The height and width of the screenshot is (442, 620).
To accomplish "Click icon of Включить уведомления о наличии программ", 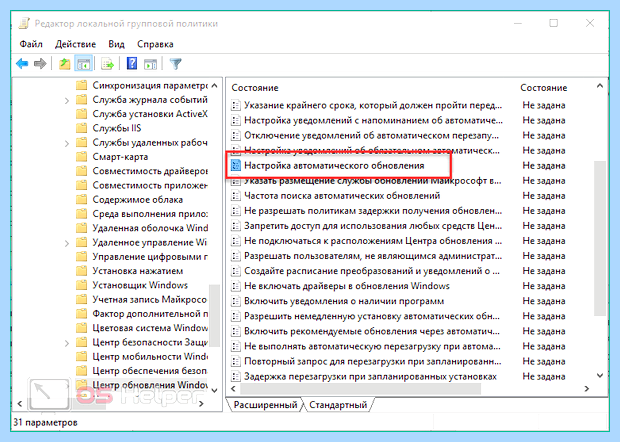I will (236, 301).
